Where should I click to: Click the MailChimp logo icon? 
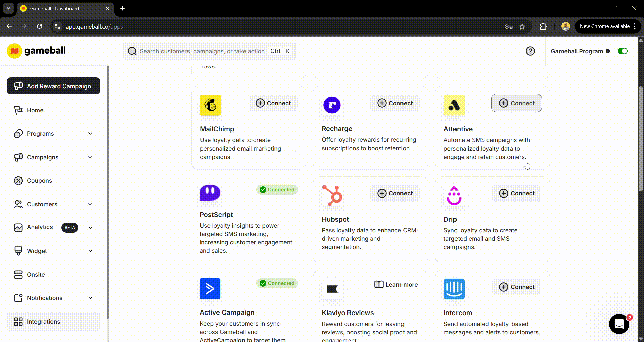point(210,105)
